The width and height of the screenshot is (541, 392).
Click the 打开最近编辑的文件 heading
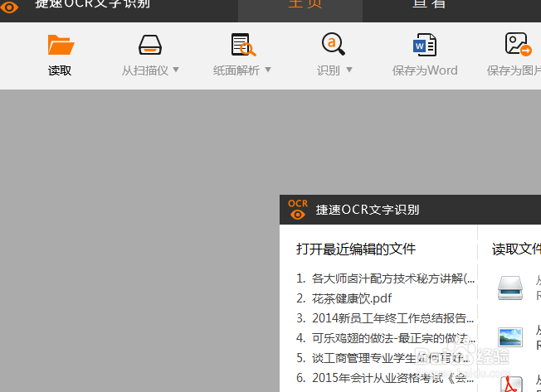coord(356,249)
